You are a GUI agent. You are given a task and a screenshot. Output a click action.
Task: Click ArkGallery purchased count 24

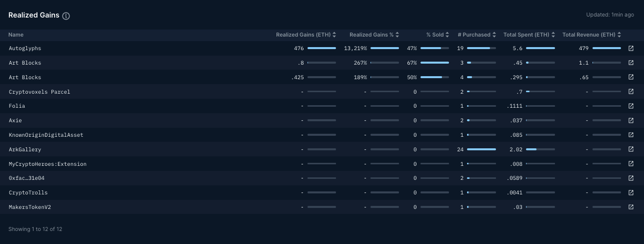tap(461, 149)
